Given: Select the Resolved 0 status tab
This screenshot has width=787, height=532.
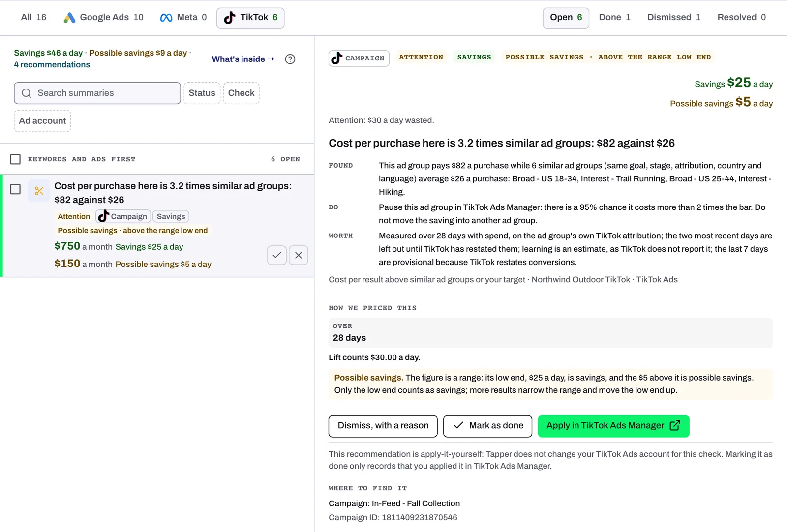Looking at the screenshot, I should click(742, 18).
